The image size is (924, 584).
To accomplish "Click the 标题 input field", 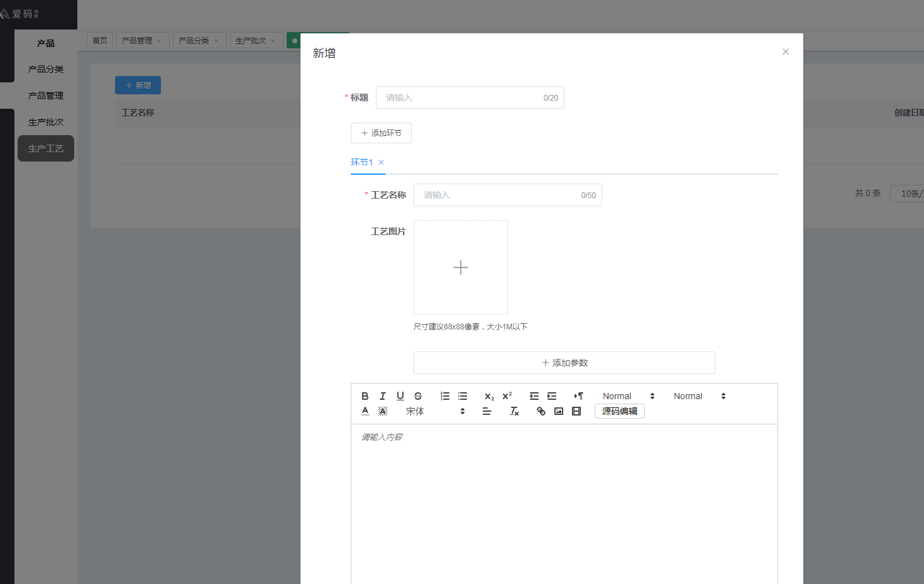I will pos(470,97).
